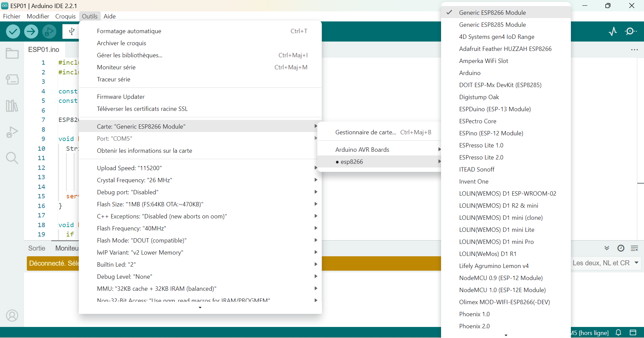Open the line ending "Les deux, NL et CR" dropdown

(x=606, y=263)
